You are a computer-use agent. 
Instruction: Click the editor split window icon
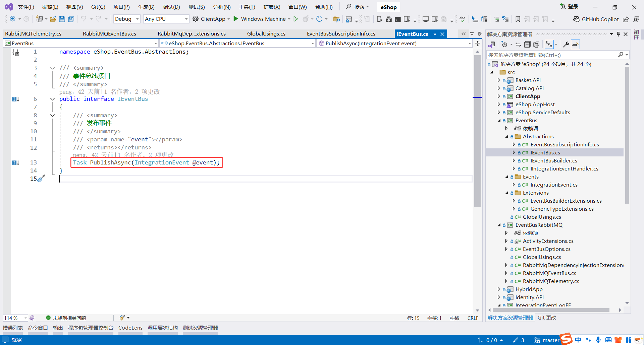[478, 44]
